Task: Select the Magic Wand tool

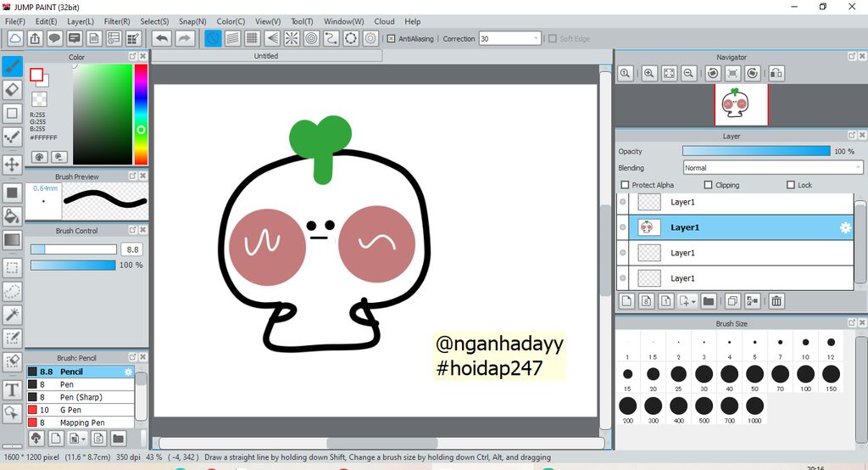Action: 12,315
